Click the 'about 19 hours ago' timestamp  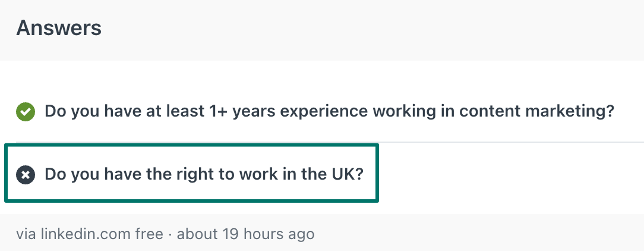[245, 234]
